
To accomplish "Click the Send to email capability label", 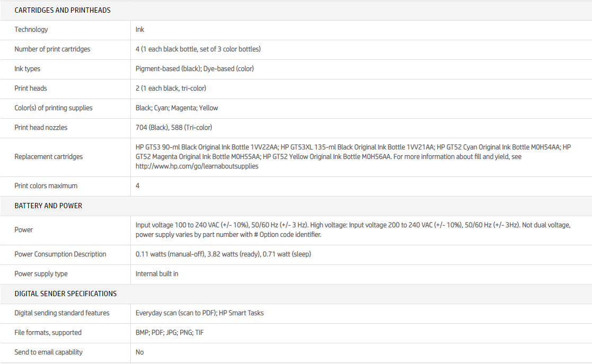I will click(x=49, y=352).
